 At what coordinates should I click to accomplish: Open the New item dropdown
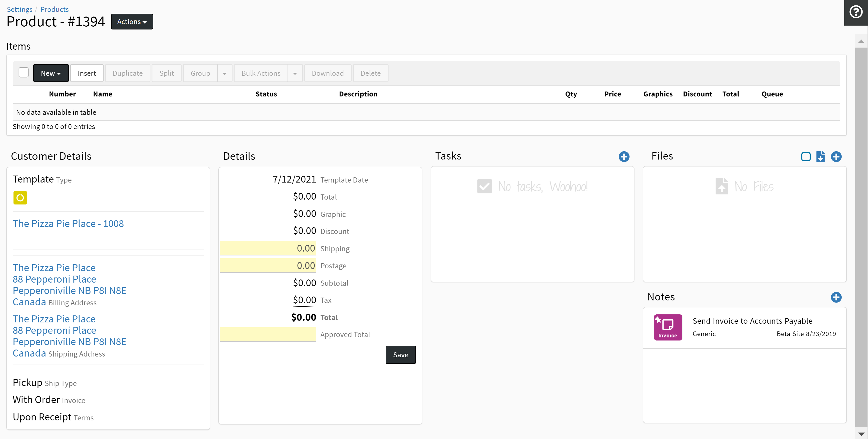click(51, 73)
